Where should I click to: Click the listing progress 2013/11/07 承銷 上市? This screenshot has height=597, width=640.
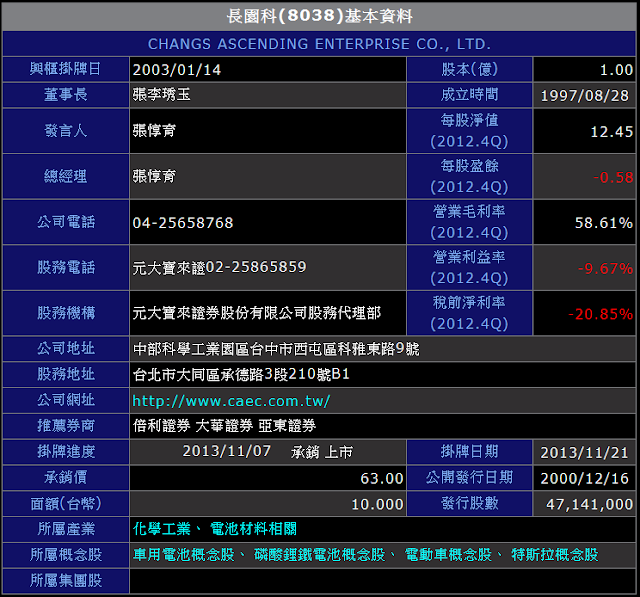[268, 452]
